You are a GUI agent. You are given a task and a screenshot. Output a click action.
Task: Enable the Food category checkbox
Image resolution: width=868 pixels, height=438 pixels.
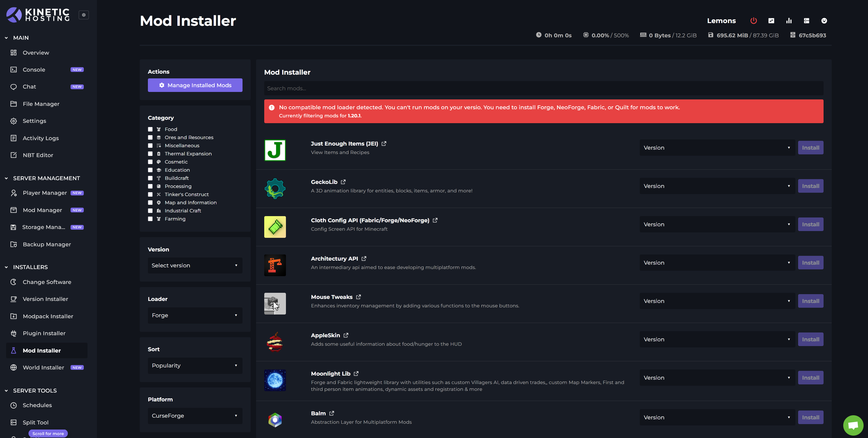point(150,129)
